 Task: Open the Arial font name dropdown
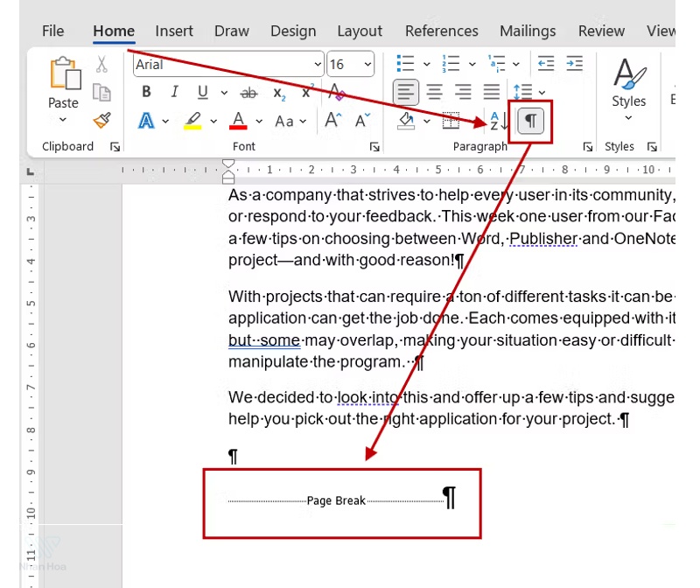(318, 64)
